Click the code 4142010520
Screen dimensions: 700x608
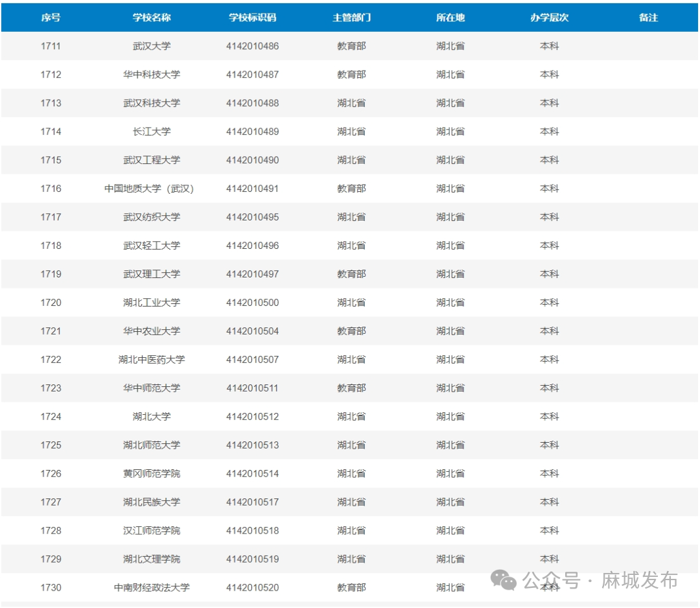pos(253,588)
